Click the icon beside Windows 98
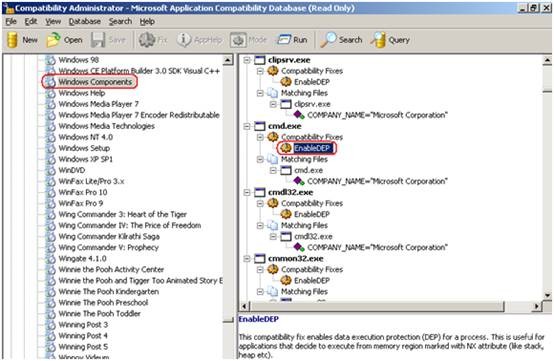Viewport: 554px width, 361px height. tap(51, 60)
